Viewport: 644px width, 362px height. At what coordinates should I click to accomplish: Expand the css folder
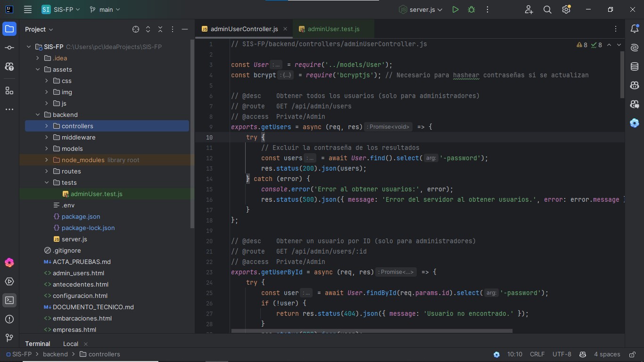pos(47,81)
